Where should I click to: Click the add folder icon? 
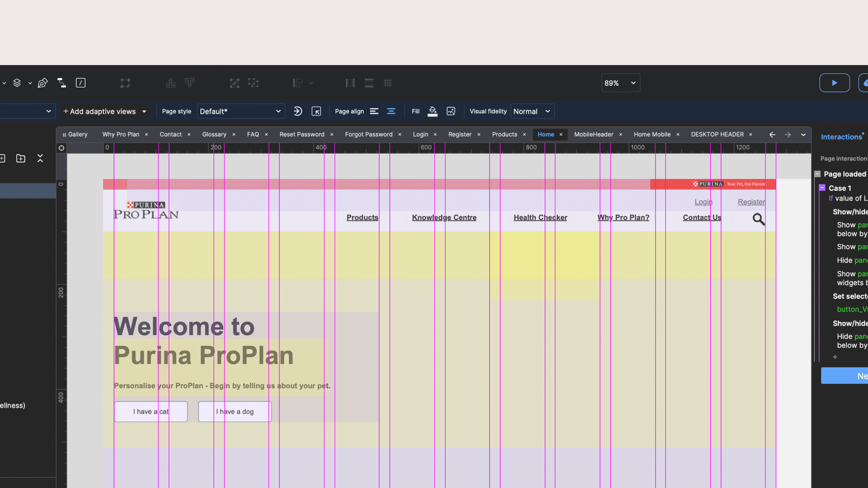point(21,158)
